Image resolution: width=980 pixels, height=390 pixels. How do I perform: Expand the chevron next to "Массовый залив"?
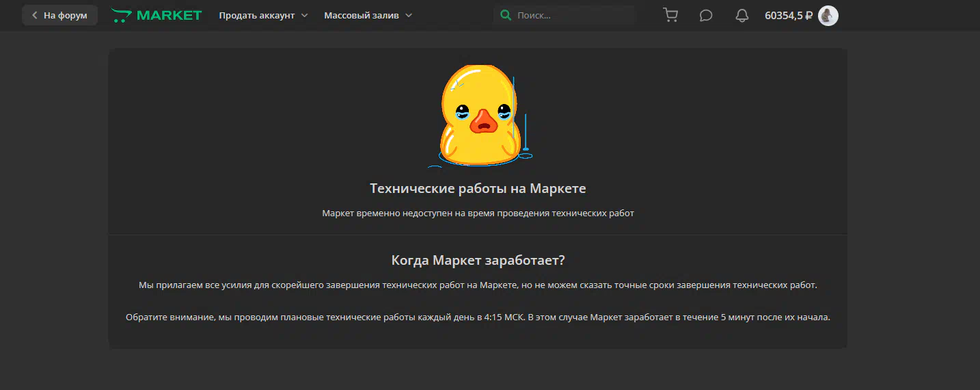[x=409, y=15]
